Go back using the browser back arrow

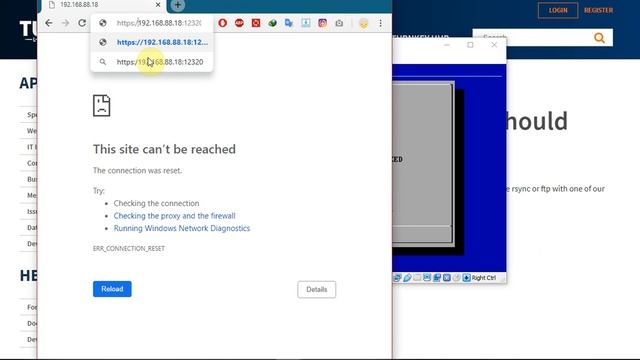49,23
